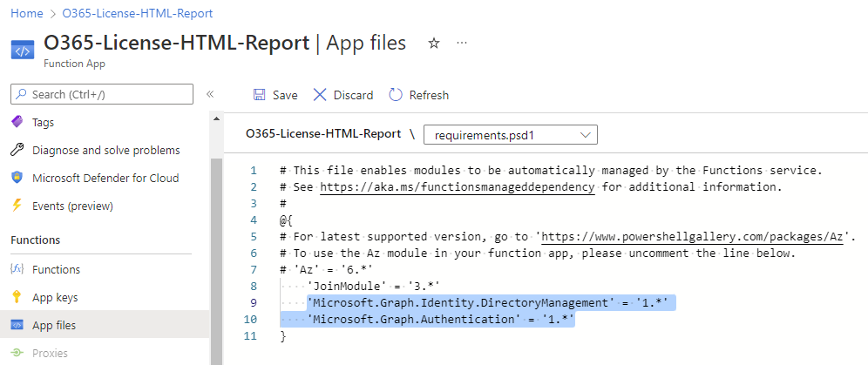The height and width of the screenshot is (365, 868).
Task: Click the Functions section header
Action: (x=36, y=240)
